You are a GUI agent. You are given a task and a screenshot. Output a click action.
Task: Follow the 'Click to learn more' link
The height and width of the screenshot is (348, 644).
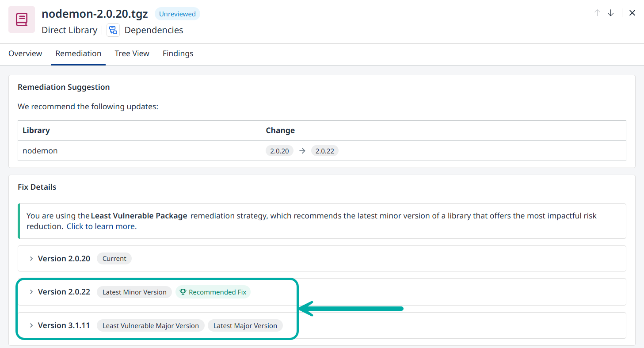(101, 226)
